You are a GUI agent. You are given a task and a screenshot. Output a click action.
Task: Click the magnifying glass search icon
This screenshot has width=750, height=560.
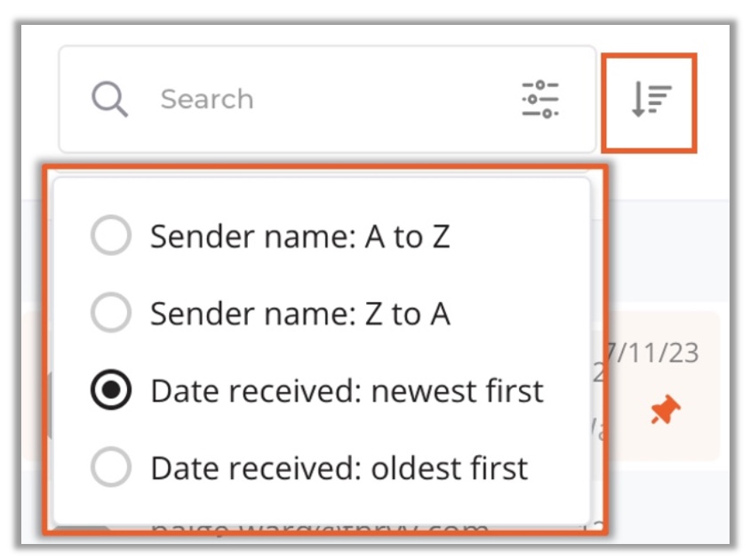[x=111, y=99]
